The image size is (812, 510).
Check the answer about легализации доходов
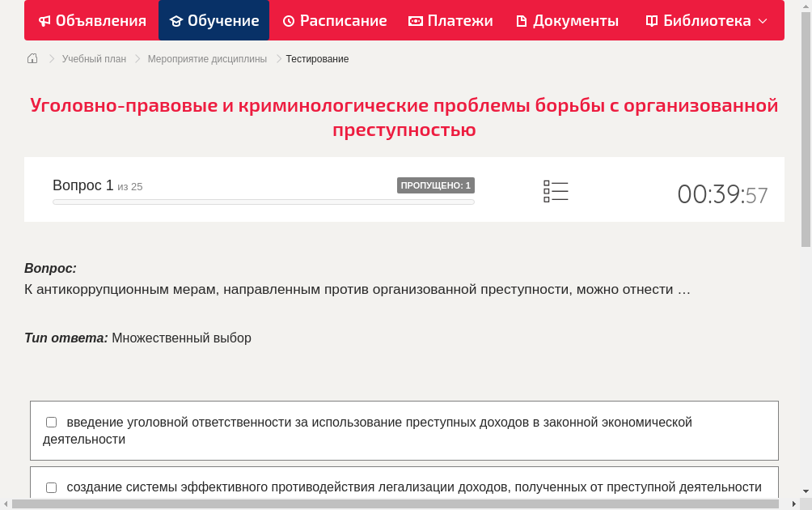click(51, 487)
